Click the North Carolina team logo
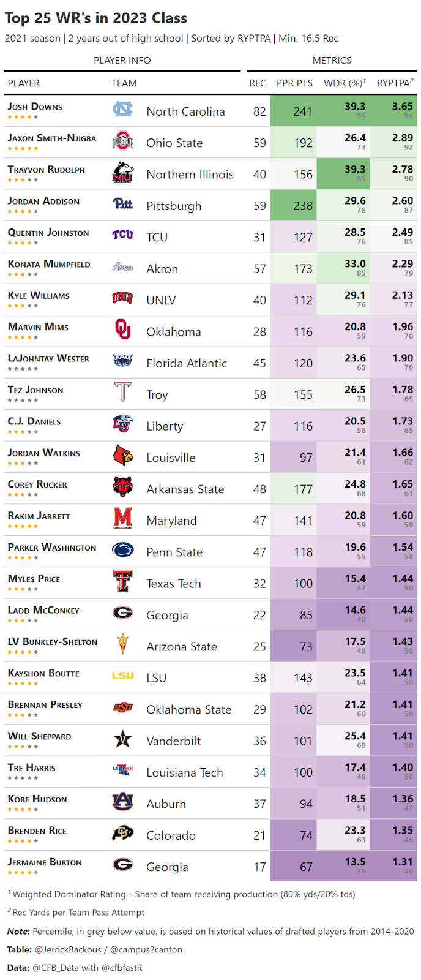This screenshot has width=421, height=980. point(122,110)
